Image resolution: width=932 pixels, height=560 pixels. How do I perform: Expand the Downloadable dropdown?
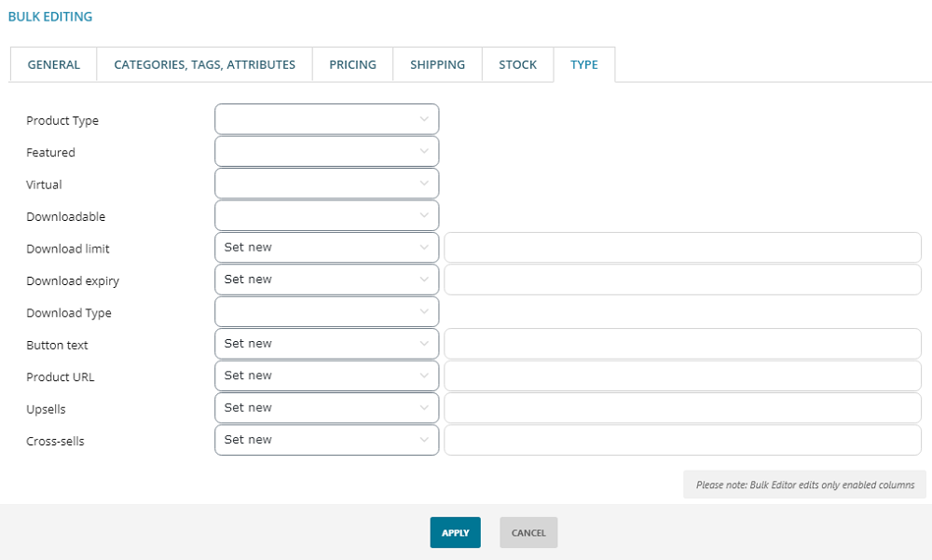[x=326, y=215]
